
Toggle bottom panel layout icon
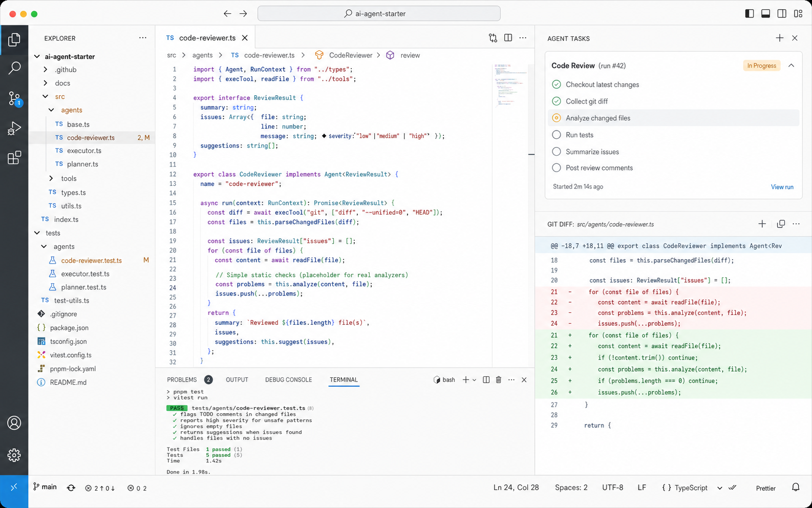tap(766, 14)
